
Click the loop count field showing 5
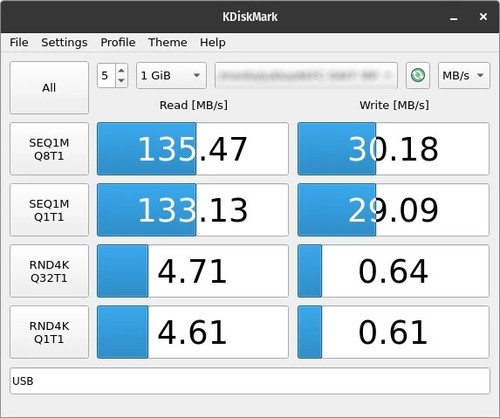(106, 75)
